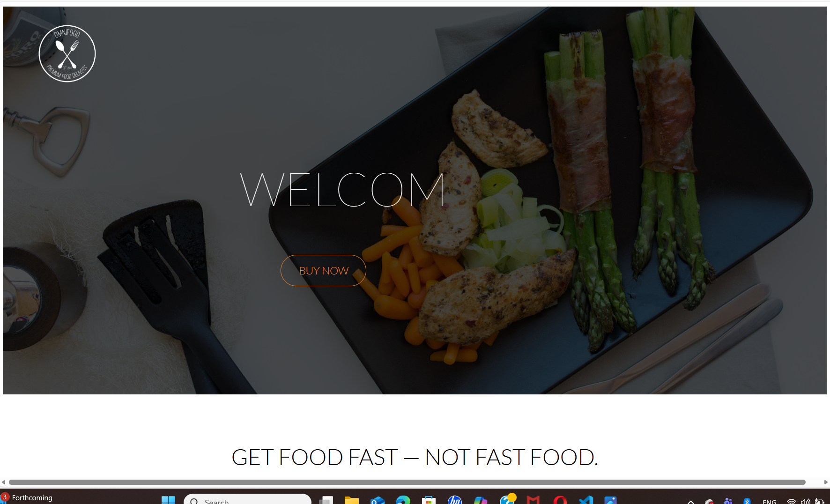Click the horizontal scrollbar left arrow
830x504 pixels.
[4, 482]
